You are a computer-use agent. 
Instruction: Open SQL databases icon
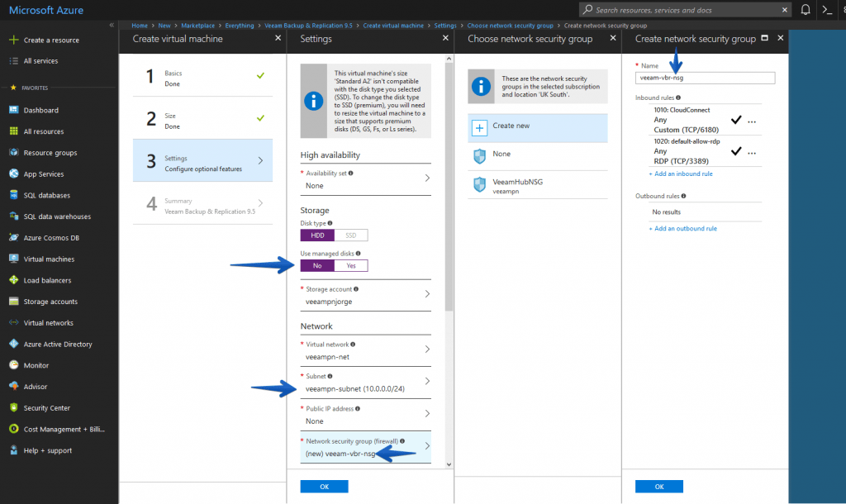click(14, 195)
